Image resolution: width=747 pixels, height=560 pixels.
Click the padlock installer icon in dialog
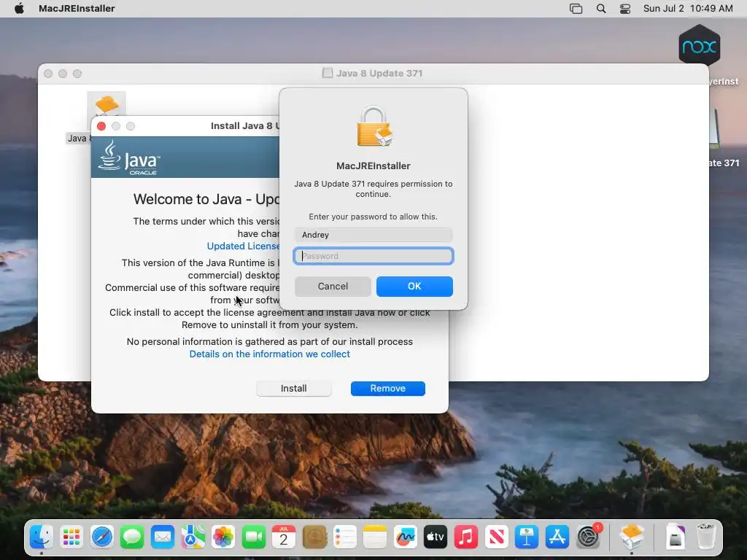coord(374,126)
